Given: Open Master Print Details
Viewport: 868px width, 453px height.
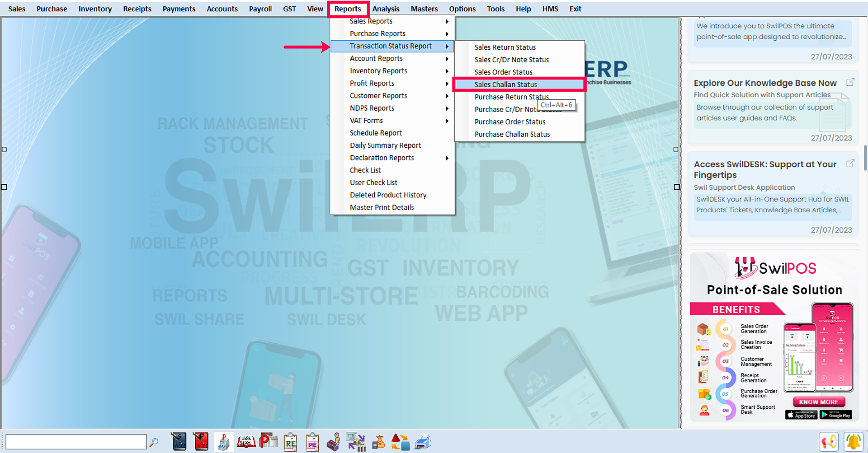Looking at the screenshot, I should 392,207.
